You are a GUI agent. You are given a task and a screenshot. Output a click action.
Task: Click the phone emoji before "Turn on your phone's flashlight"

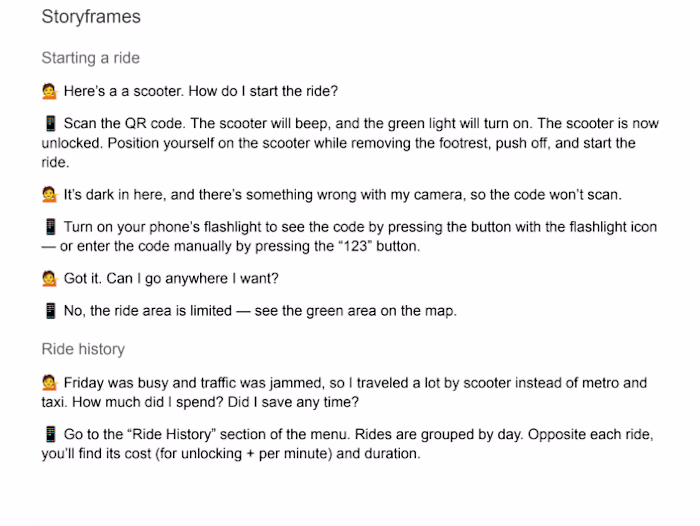[x=50, y=227]
